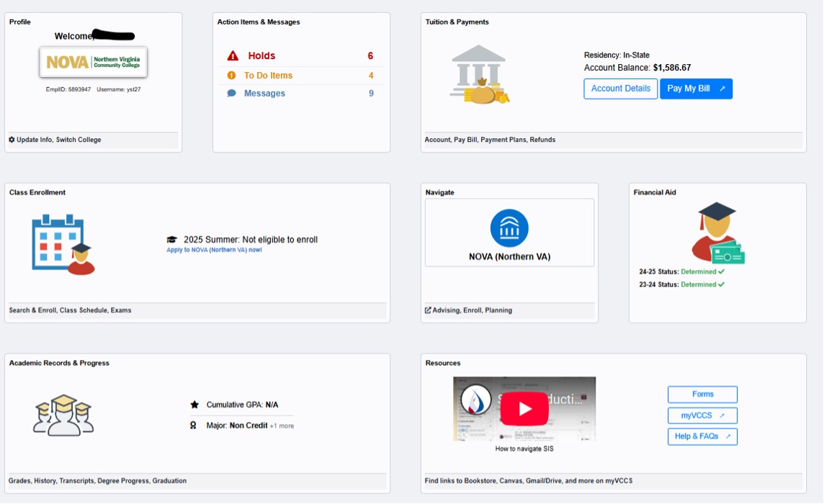Click the Navigate NOVA circular building icon
Screen dimensions: 824x504
coord(509,228)
